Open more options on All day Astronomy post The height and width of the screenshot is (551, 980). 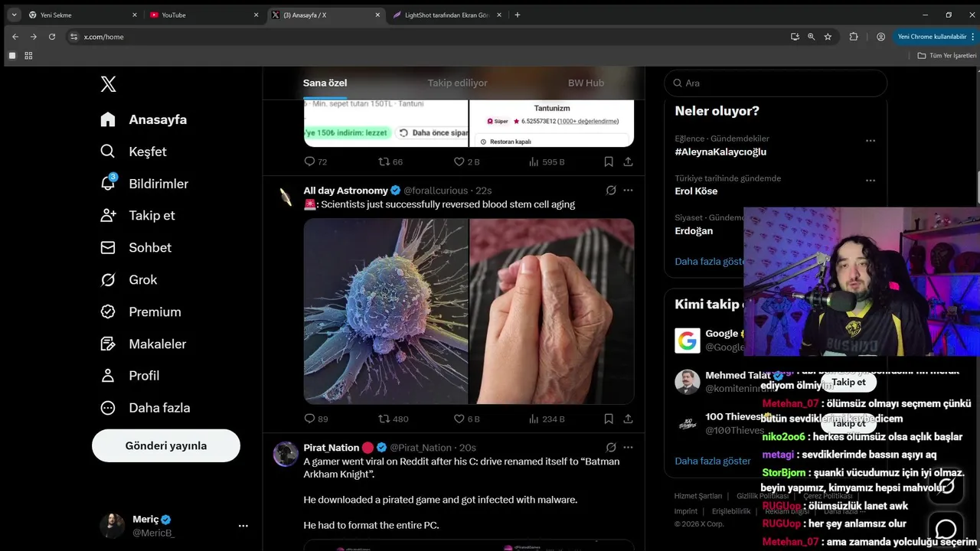click(628, 190)
